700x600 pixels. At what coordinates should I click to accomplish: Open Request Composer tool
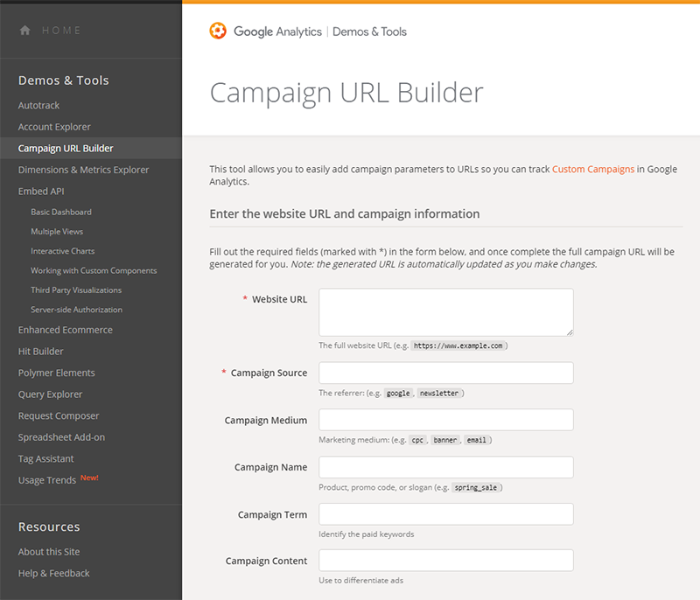[x=59, y=415]
